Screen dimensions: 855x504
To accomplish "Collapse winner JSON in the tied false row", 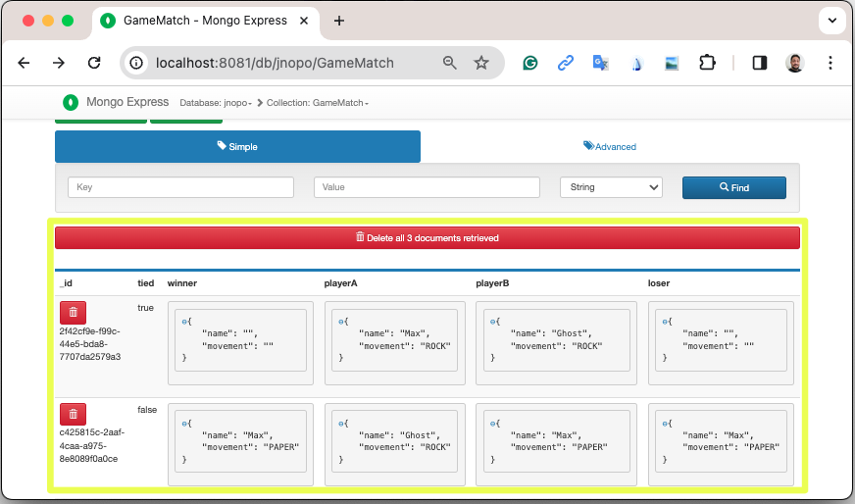I will [185, 424].
